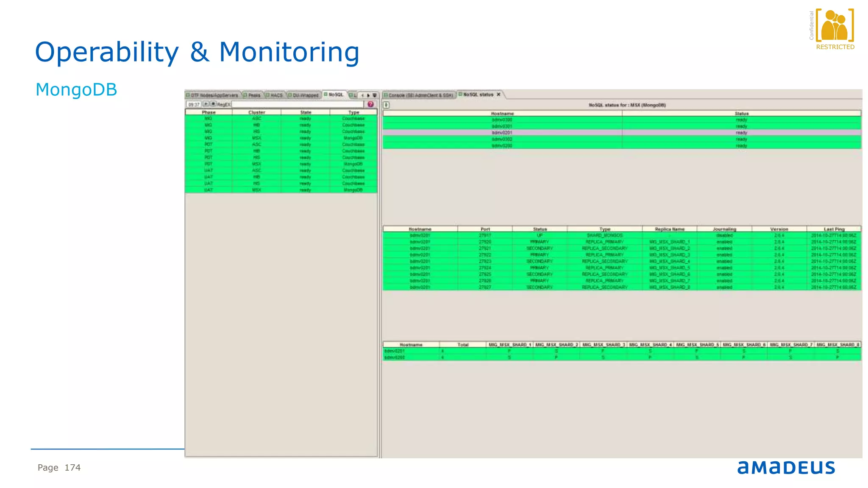868x488 pixels.
Task: Click the MIG_MSX_SHARD_1 column header
Action: point(510,344)
